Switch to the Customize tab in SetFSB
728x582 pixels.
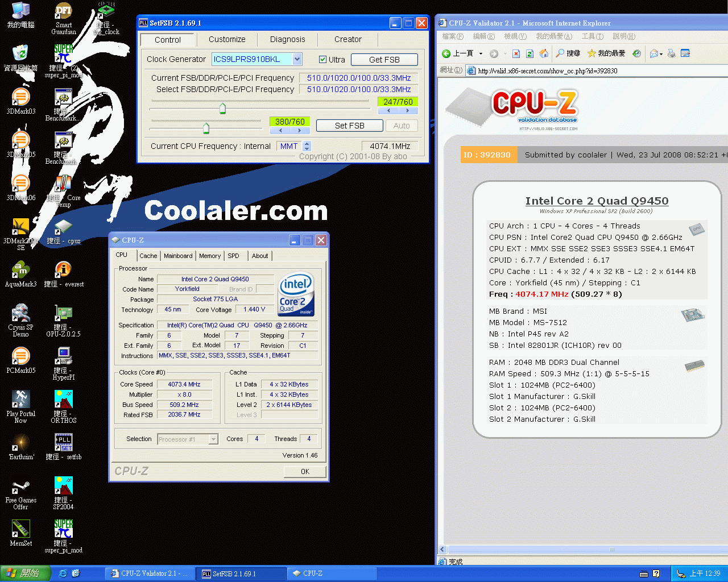[227, 39]
